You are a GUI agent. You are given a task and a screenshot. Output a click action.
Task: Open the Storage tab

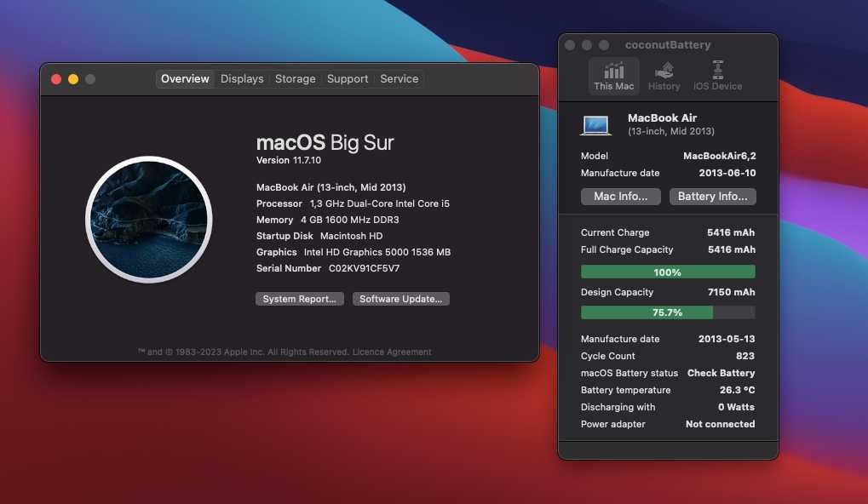click(295, 78)
